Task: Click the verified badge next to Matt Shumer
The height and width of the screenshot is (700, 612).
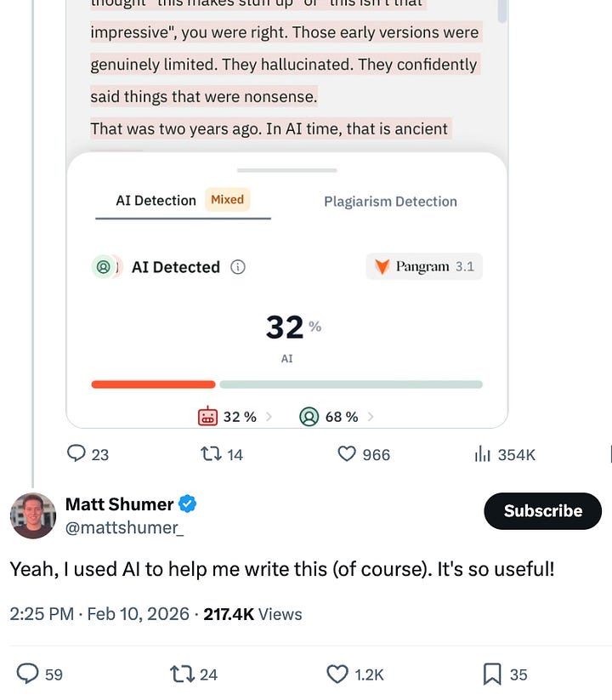Action: click(187, 504)
